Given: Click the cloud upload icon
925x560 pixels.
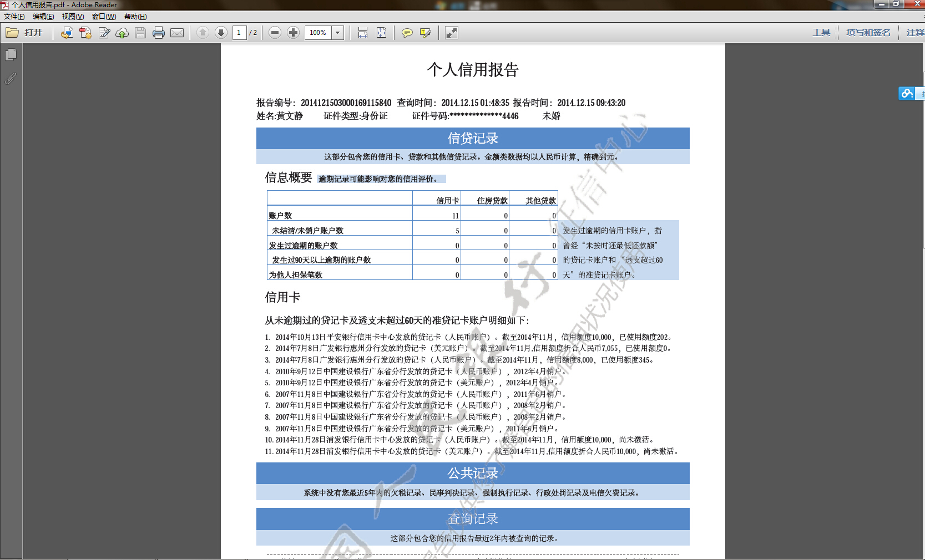Looking at the screenshot, I should click(x=122, y=33).
